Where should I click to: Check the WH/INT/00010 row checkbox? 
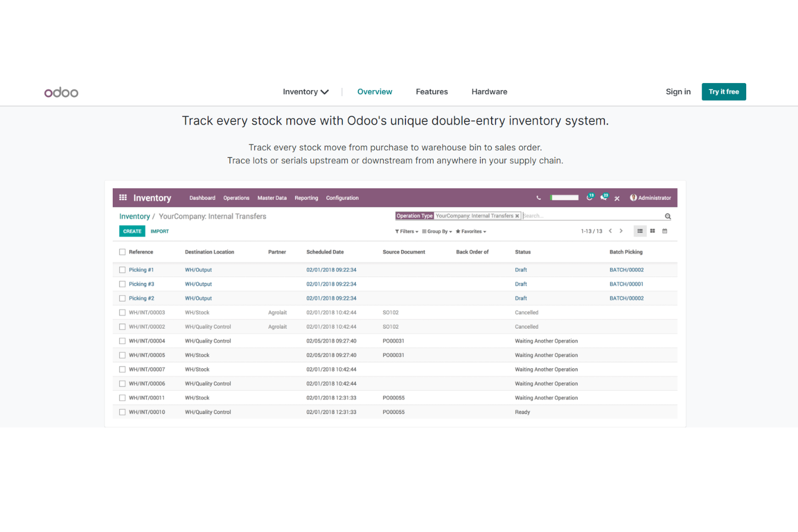click(x=122, y=412)
